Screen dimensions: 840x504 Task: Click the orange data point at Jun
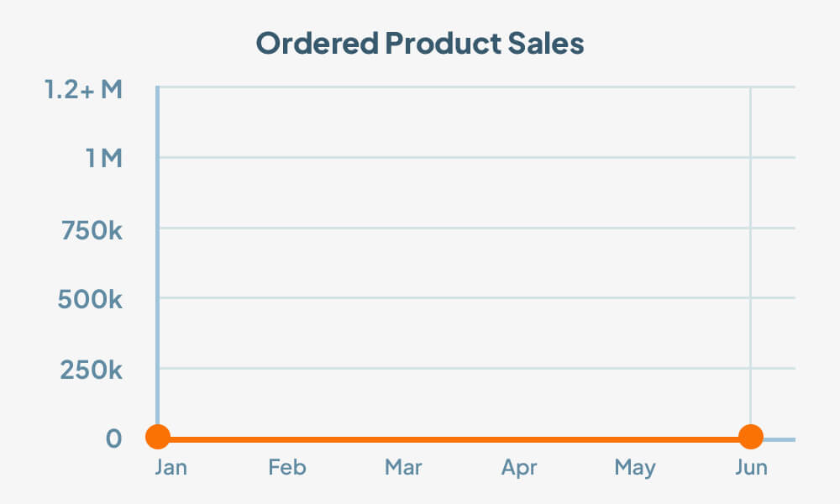pos(750,437)
